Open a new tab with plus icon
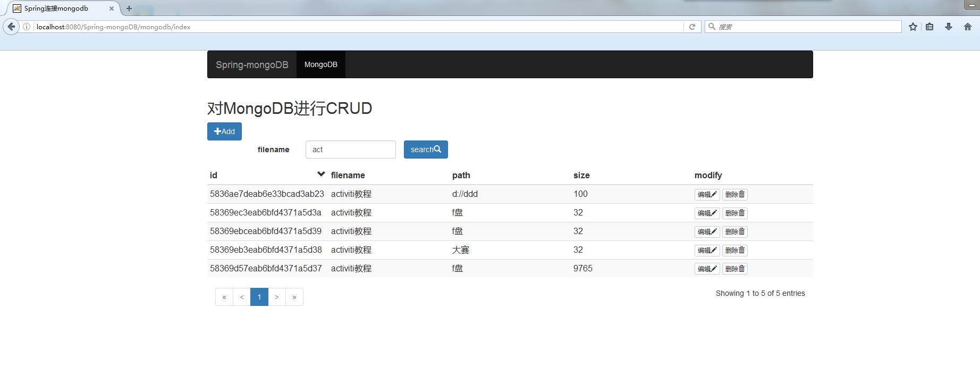Screen dimensions: 980x390 click(x=129, y=9)
